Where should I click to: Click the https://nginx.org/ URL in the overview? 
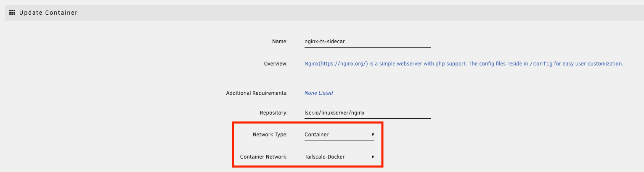click(344, 64)
